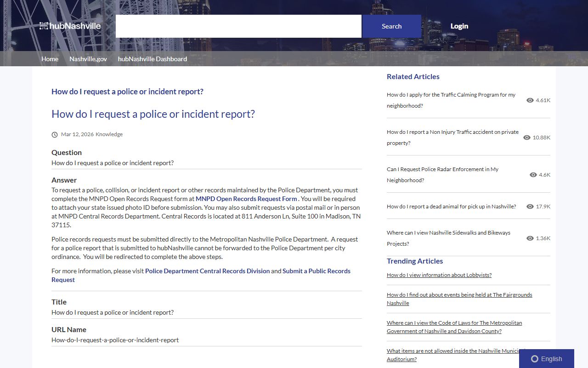588x368 pixels.
Task: Click the 4.61K view count
Action: 543,100
